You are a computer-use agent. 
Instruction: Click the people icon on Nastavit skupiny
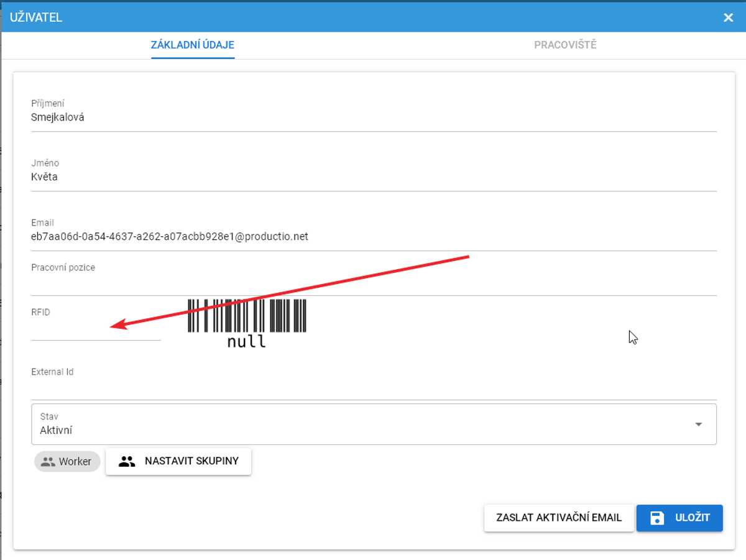127,462
